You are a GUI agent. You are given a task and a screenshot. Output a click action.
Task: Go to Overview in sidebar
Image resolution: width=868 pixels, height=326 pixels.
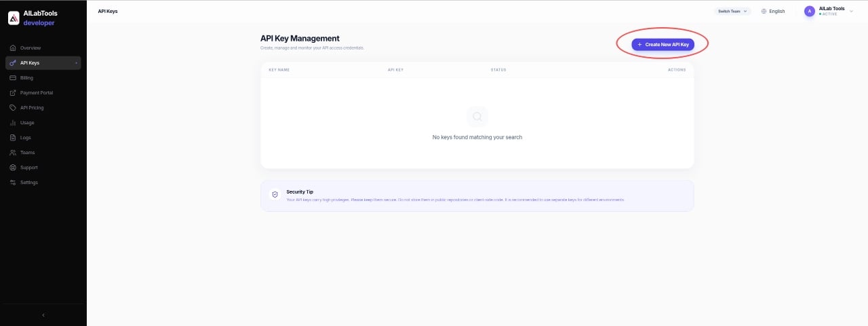(x=43, y=48)
